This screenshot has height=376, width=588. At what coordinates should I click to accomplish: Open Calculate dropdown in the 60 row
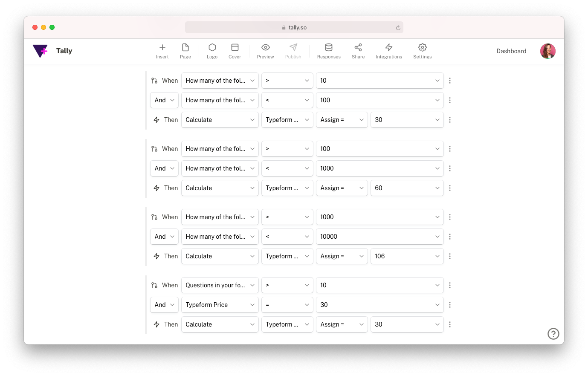[220, 188]
